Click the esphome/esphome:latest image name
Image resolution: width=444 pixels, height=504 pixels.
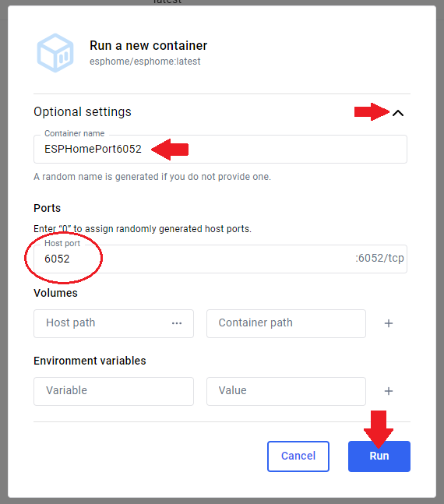coord(145,62)
